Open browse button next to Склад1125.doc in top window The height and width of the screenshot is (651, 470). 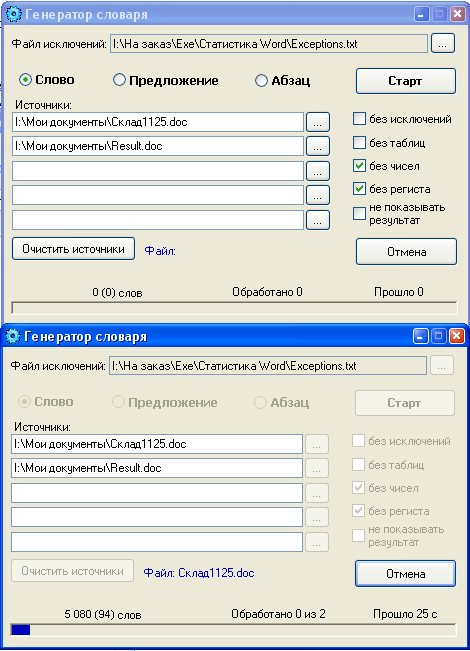318,122
